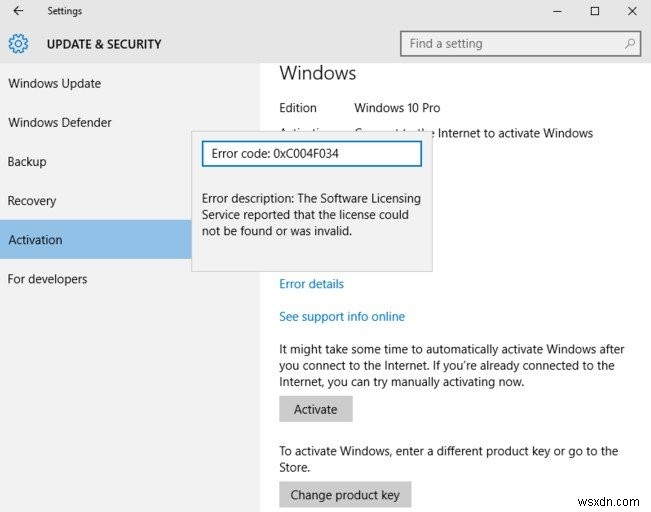Click the Activate button

click(316, 409)
